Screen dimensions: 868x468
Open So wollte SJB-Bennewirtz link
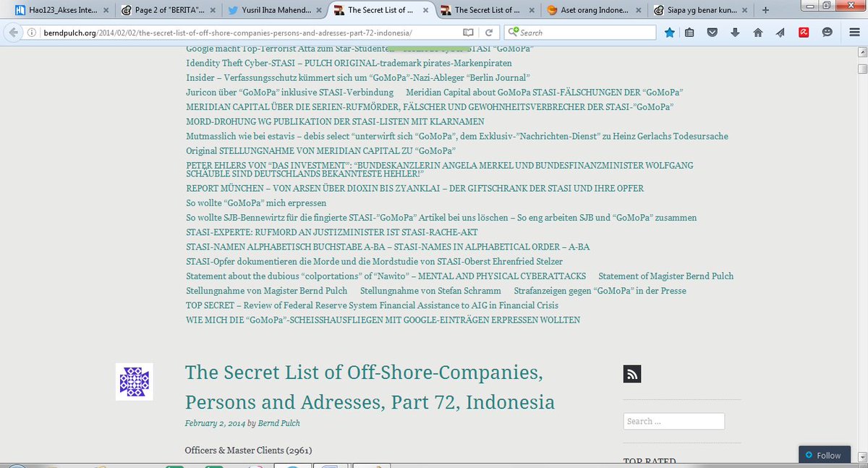[x=441, y=218]
